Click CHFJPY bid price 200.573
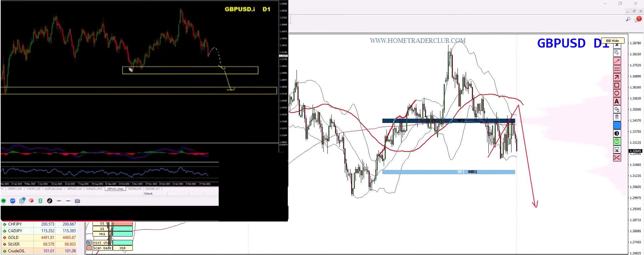Screen dimensions: 644x255 pyautogui.click(x=48, y=224)
